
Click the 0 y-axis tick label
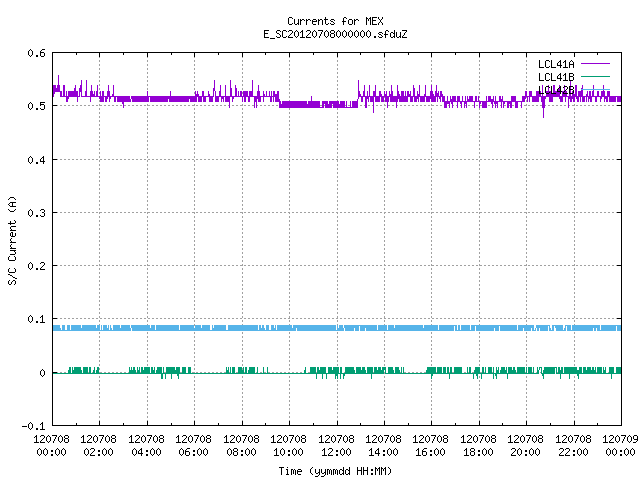[x=42, y=373]
